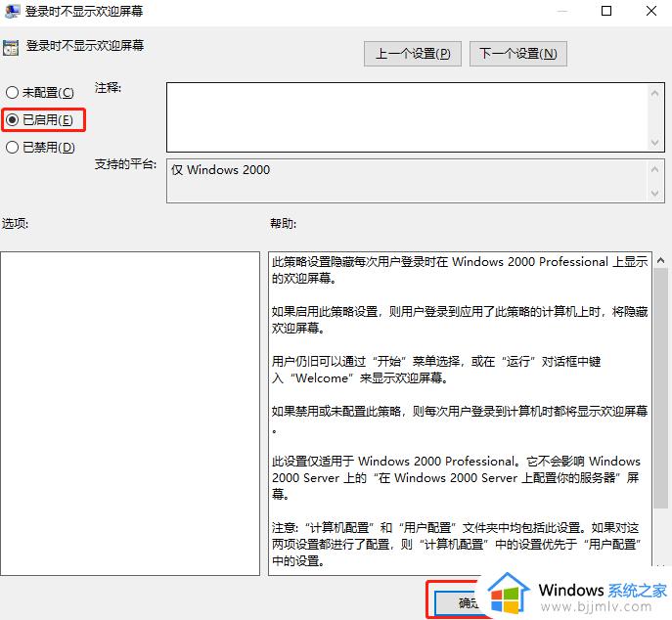Maximize the policy settings window
The image size is (672, 620).
[x=606, y=11]
